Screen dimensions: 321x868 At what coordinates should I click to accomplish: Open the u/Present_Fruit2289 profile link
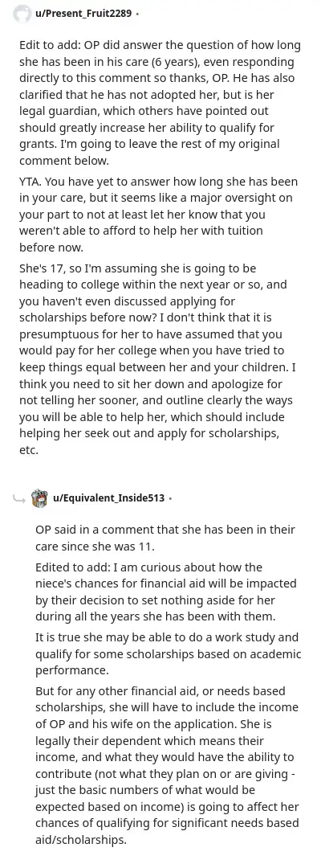pos(83,14)
